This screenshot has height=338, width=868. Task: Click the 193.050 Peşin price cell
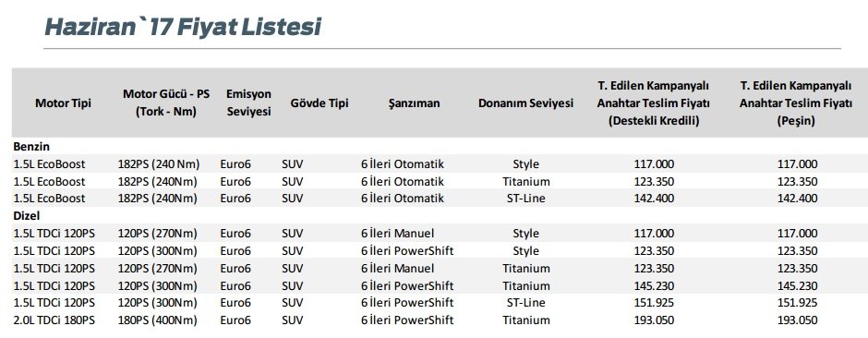point(796,320)
